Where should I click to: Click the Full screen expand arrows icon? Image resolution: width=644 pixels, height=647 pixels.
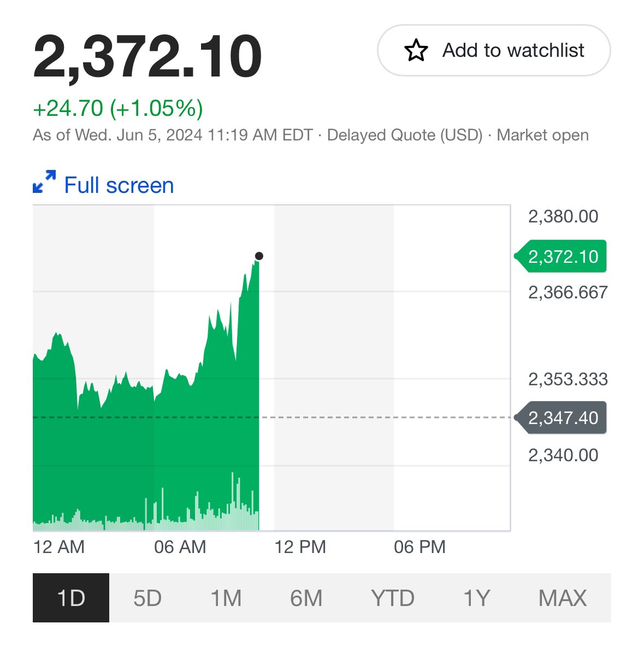pos(44,181)
